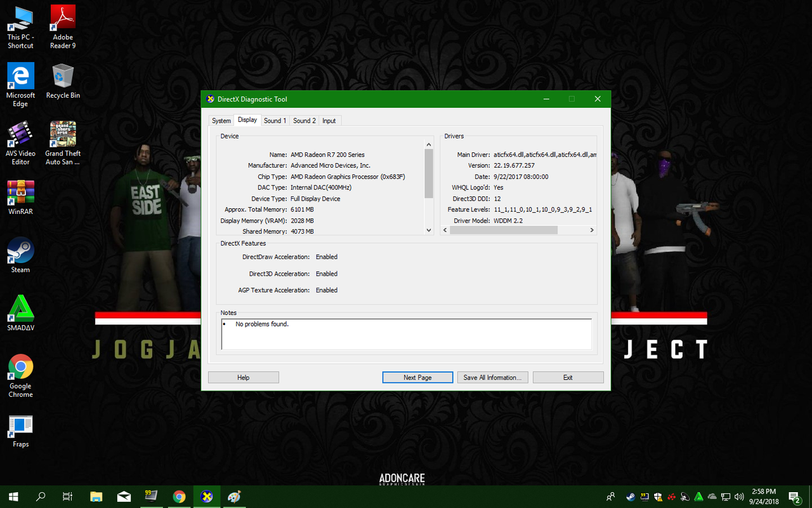Switch to the Sound 2 tab
The image size is (812, 508).
[x=304, y=121]
